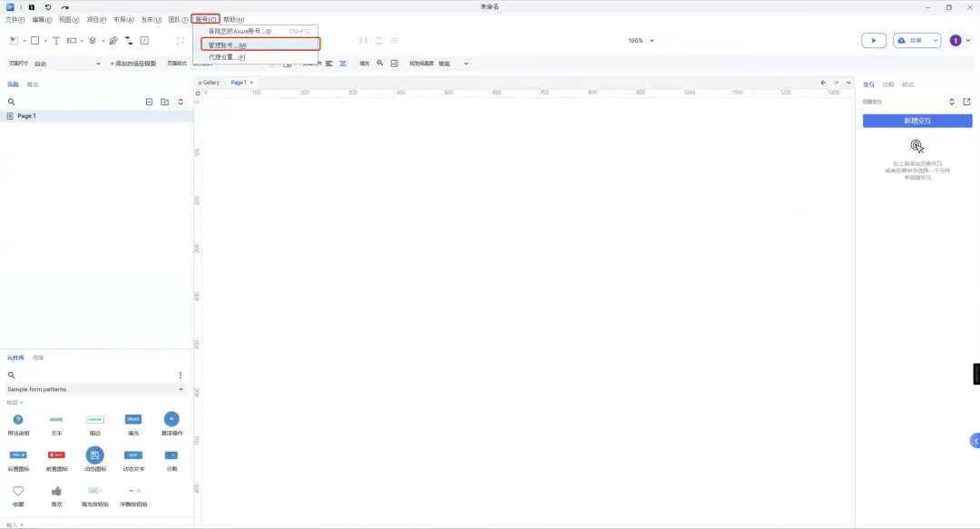Viewport: 980px width, 529px height.
Task: Toggle the interactions section expand-collapse arrows
Action: [952, 102]
